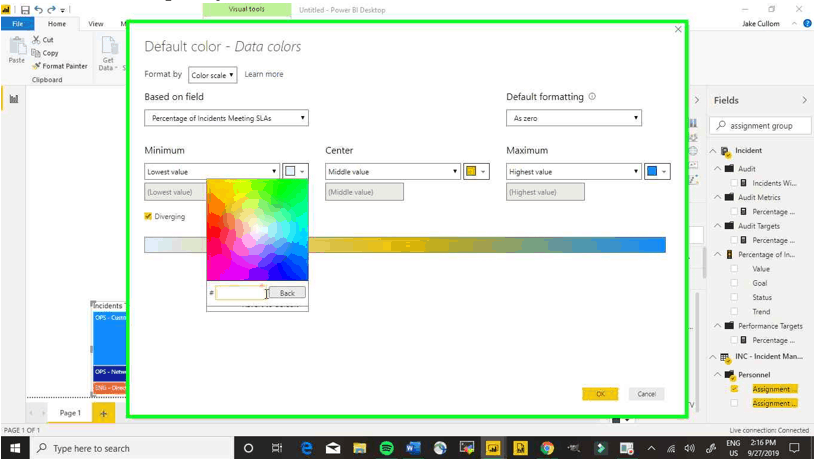Open File Explorer from the taskbar
Image resolution: width=816 pixels, height=460 pixels.
pos(359,448)
